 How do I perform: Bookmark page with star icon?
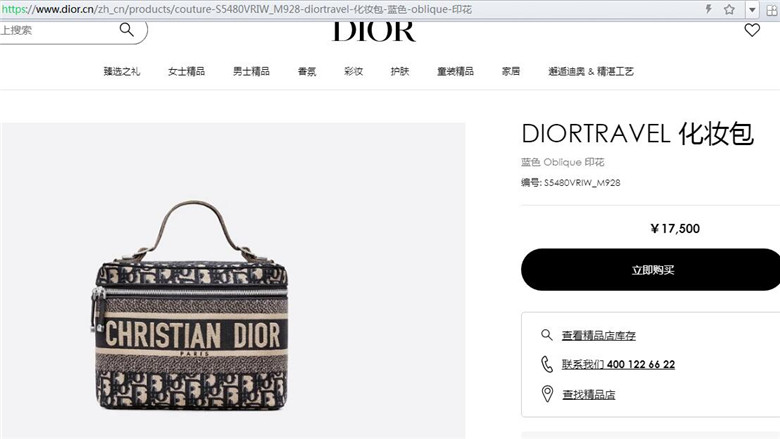click(x=729, y=9)
